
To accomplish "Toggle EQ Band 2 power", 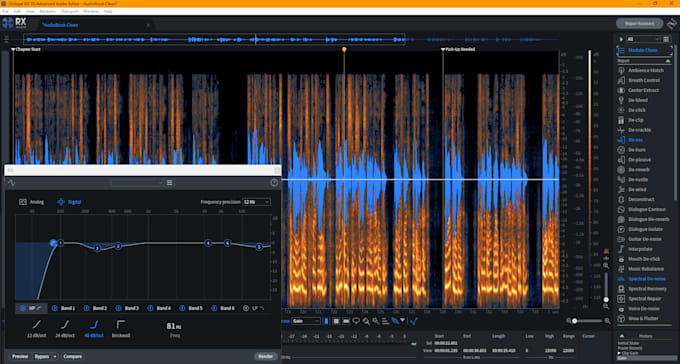I will coord(86,308).
